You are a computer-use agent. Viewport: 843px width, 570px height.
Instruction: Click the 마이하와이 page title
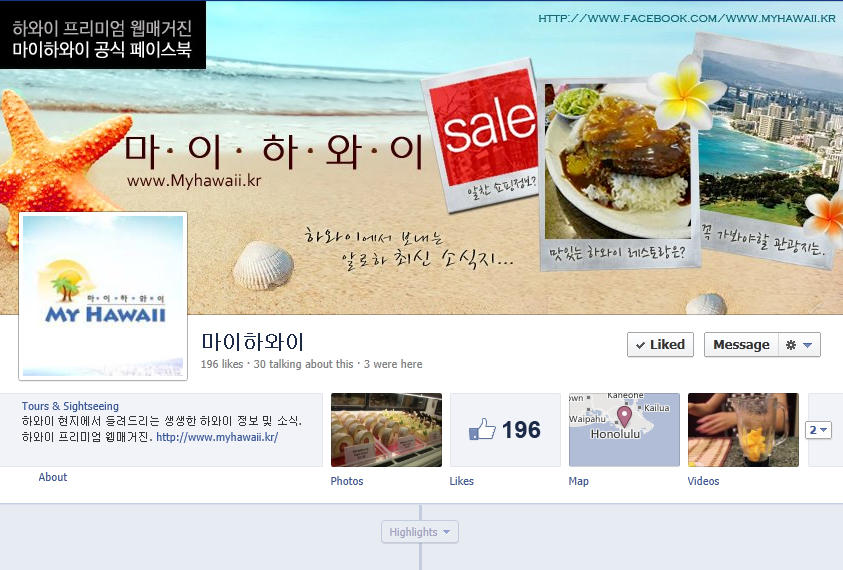253,342
